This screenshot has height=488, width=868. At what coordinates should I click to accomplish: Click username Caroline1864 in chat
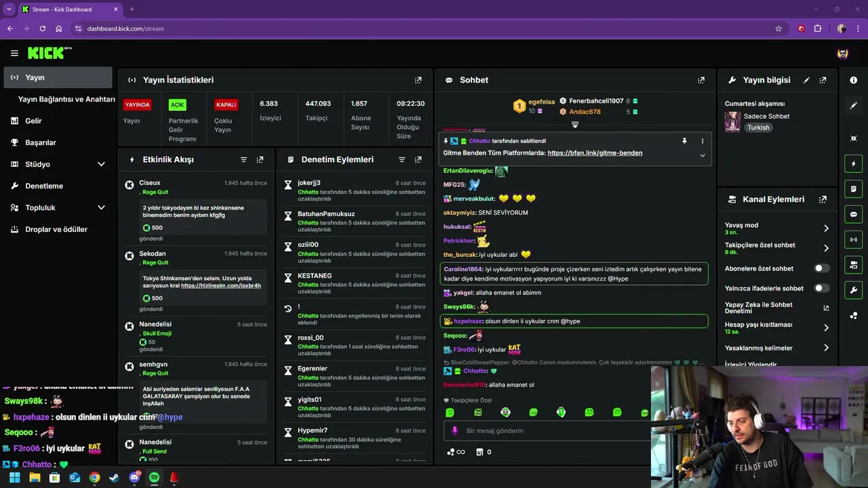coord(463,269)
